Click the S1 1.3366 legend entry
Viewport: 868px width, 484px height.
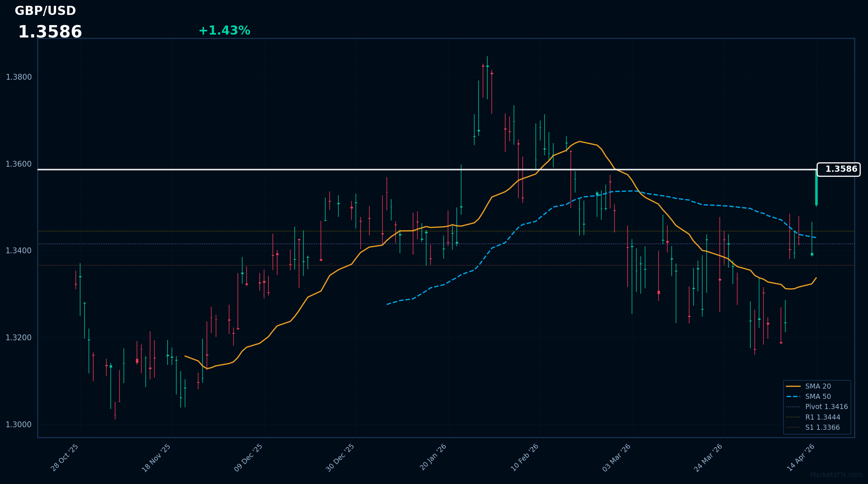pyautogui.click(x=813, y=428)
